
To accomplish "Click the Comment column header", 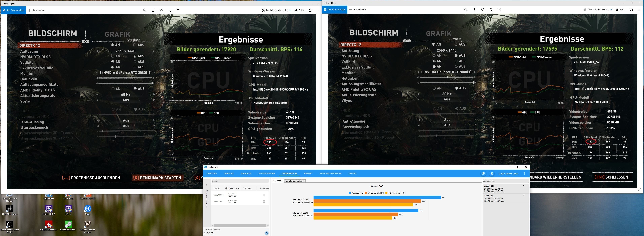I will 247,188.
